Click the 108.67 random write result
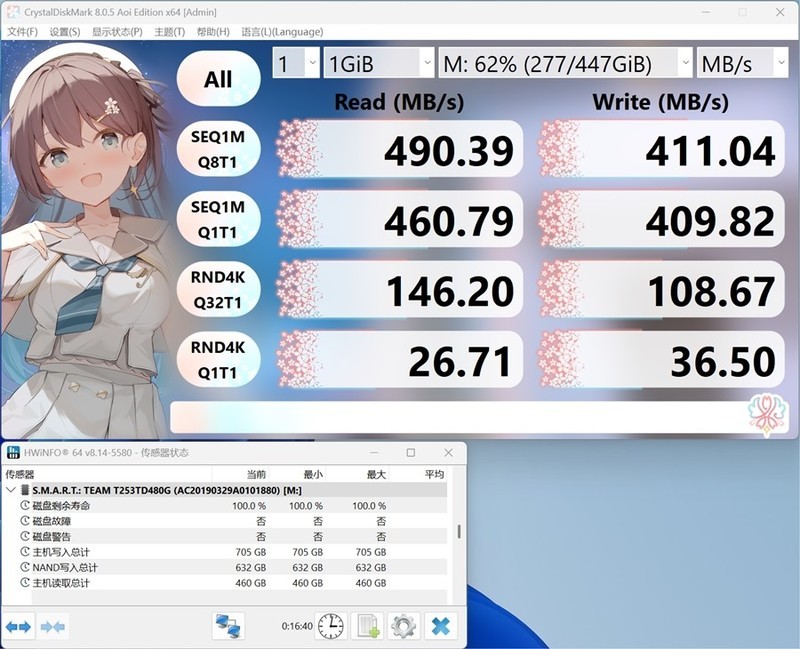800x649 pixels. [x=662, y=289]
